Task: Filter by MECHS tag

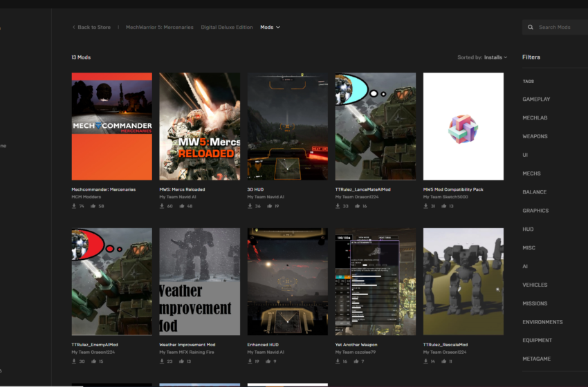Action: coord(532,173)
